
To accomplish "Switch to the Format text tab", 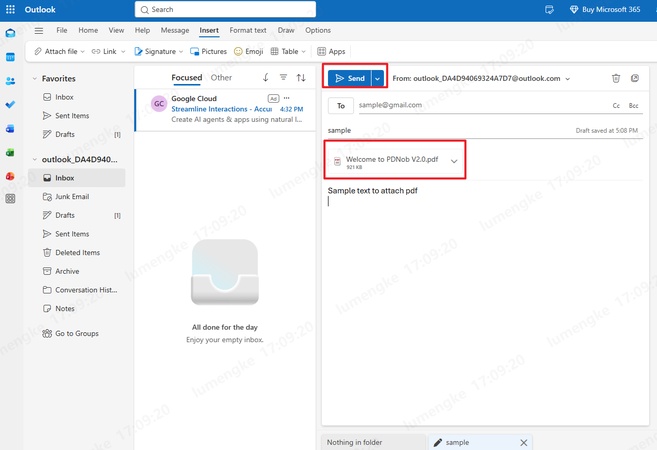I will tap(248, 30).
